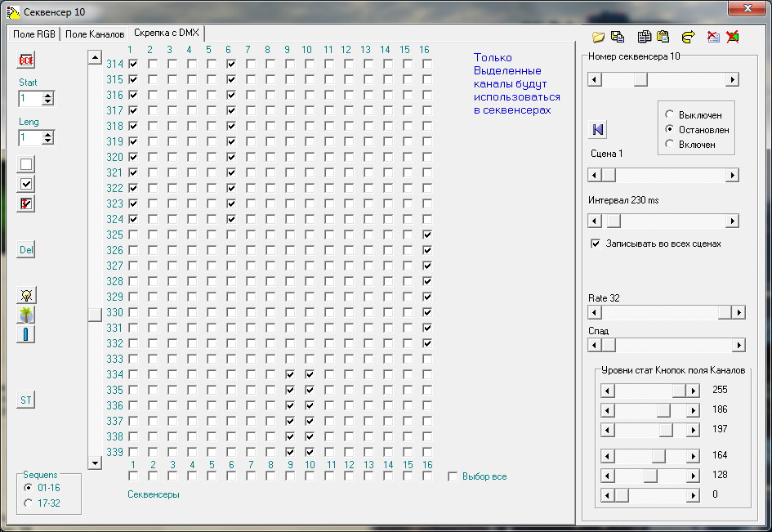The image size is (772, 532).
Task: Click the blue card with red X icon
Action: point(713,37)
